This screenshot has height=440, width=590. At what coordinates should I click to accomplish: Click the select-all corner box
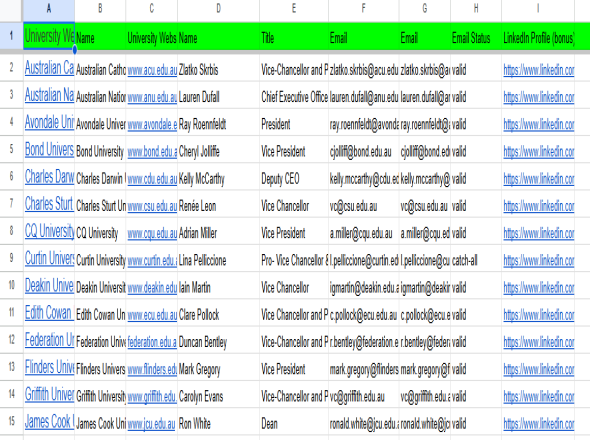coord(11,10)
